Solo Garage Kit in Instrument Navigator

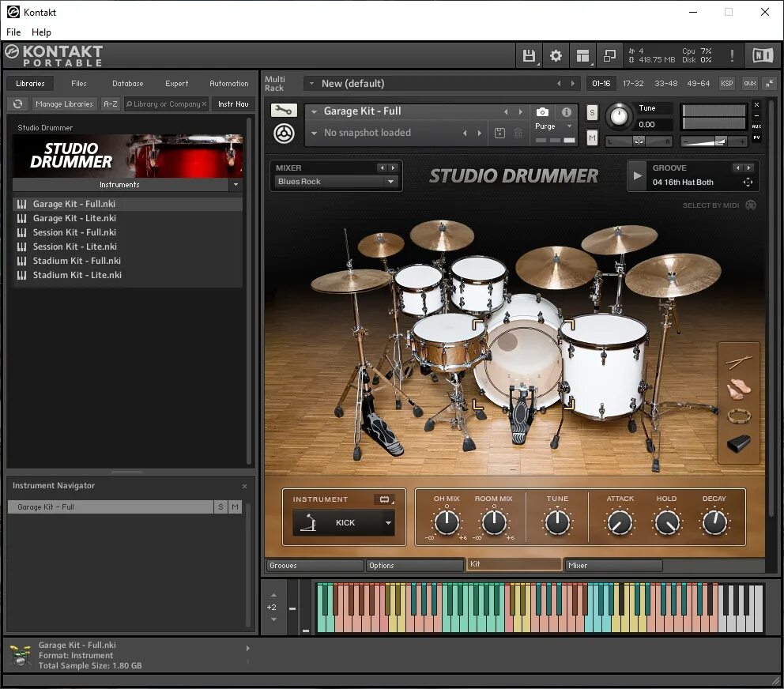coord(220,507)
